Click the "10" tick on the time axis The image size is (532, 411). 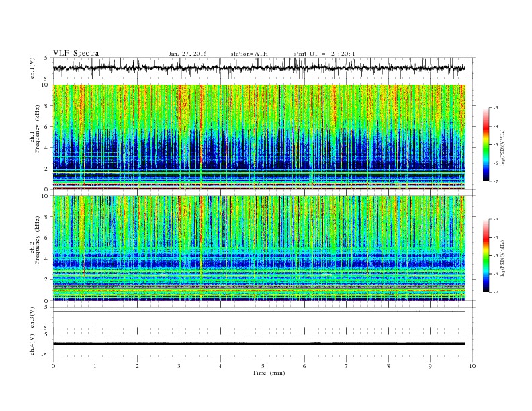[x=472, y=366]
